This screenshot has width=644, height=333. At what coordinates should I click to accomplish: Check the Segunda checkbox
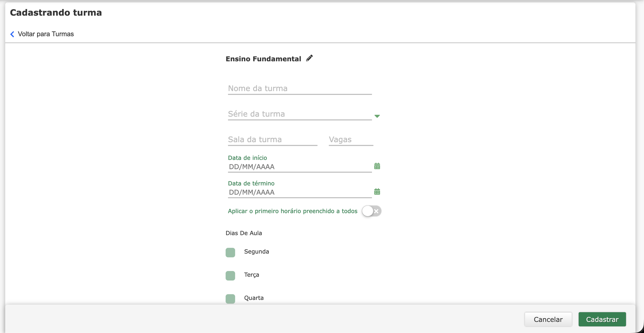tap(230, 253)
